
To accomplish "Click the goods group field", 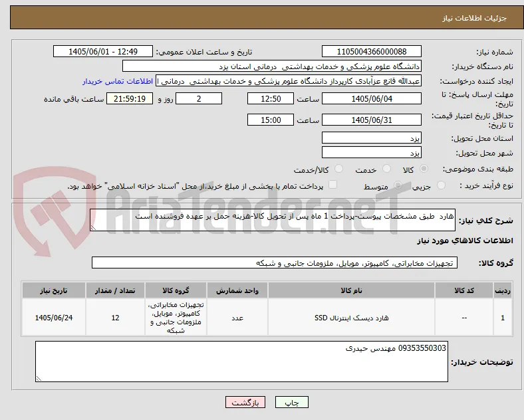I will click(275, 262).
